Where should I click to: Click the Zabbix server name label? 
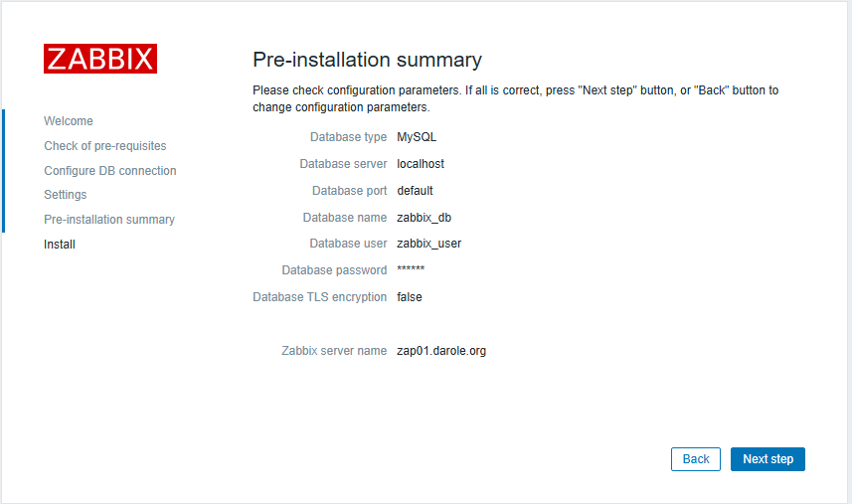point(334,351)
